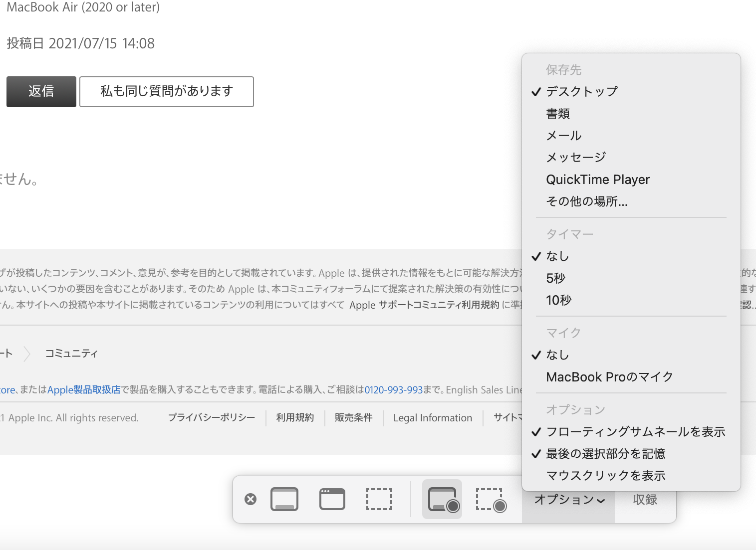
Task: Enable マウスクリックを表示 option
Action: pyautogui.click(x=605, y=476)
